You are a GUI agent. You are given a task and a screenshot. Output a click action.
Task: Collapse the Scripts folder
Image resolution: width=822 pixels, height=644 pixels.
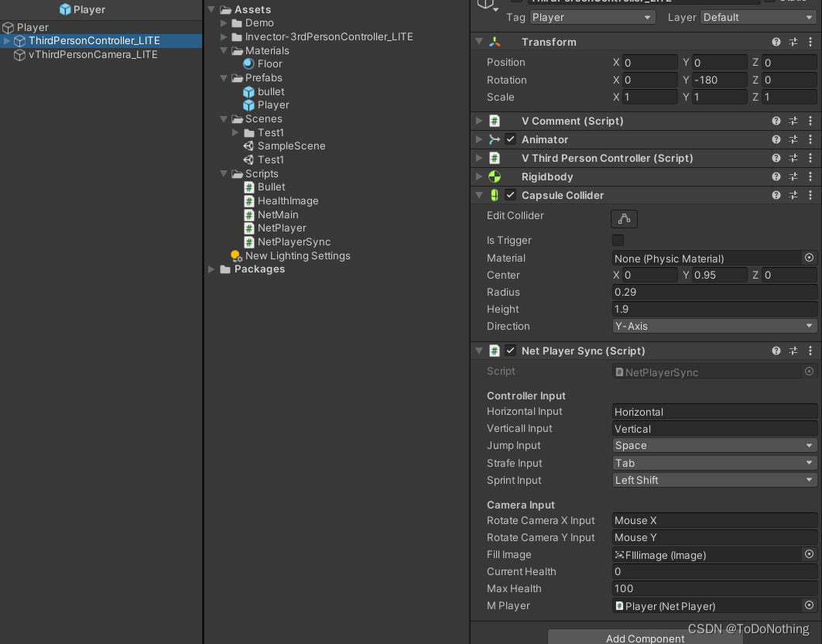[x=224, y=173]
